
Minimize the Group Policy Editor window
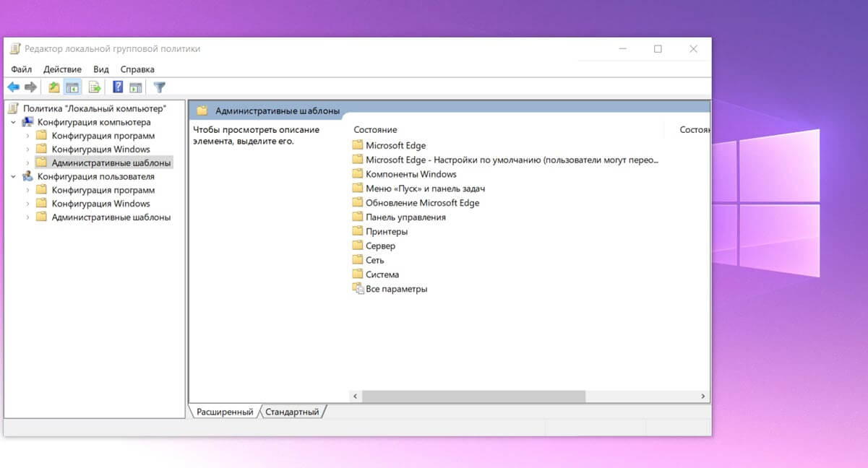point(623,49)
